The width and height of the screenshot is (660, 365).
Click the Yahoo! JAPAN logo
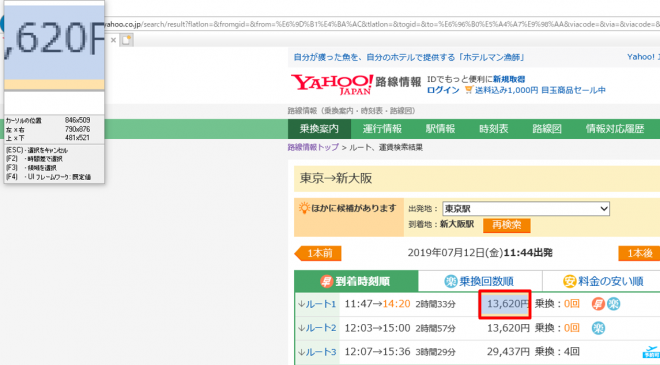pos(332,84)
